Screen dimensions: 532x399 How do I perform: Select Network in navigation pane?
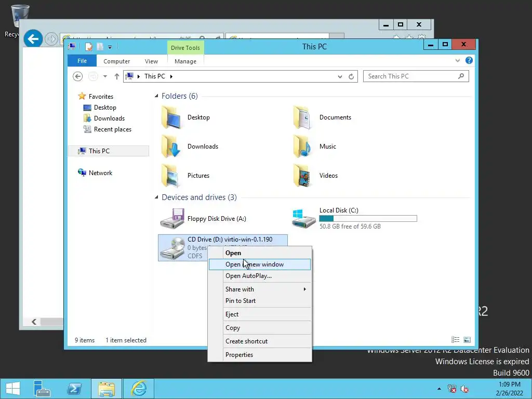click(x=100, y=172)
